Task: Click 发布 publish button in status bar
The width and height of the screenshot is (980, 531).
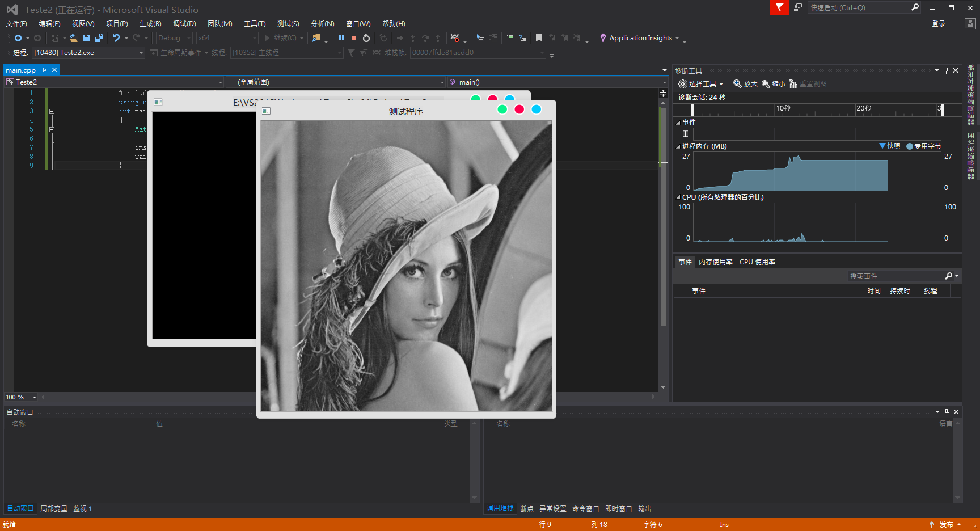Action: click(x=945, y=525)
